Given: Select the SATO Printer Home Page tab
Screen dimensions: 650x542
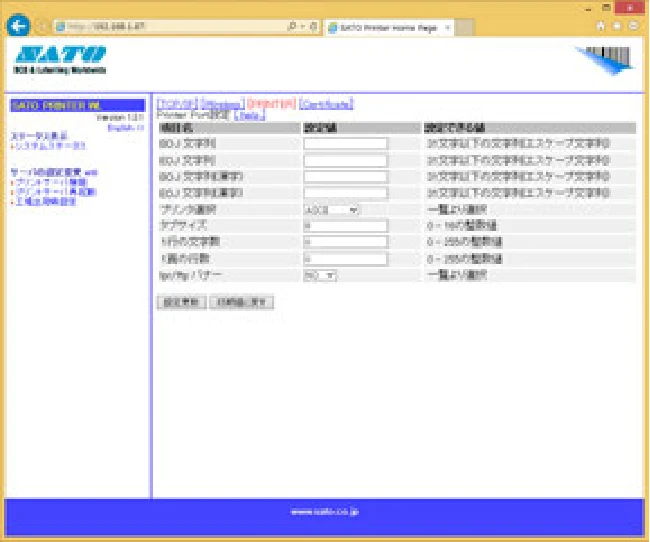Looking at the screenshot, I should click(388, 28).
